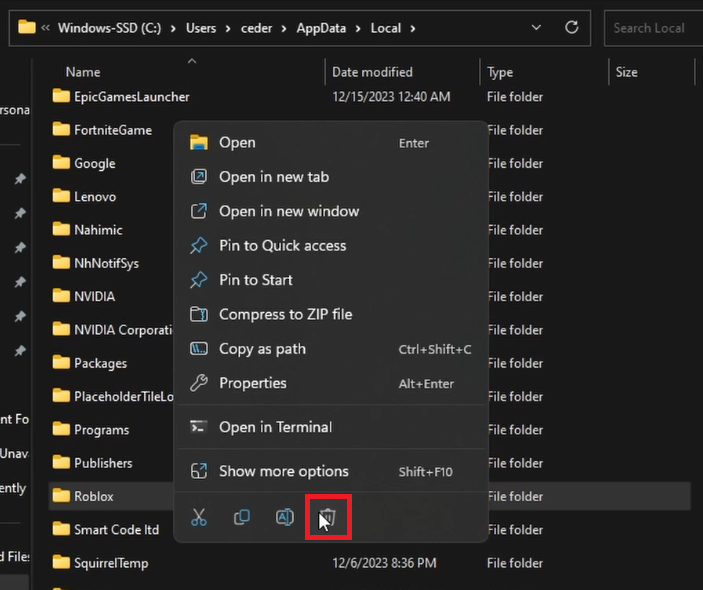Click Show more options

point(283,471)
